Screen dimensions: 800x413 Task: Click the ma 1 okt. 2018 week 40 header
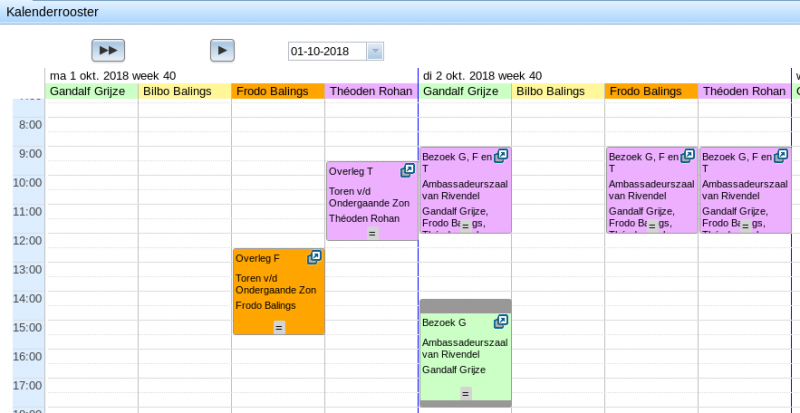point(113,76)
